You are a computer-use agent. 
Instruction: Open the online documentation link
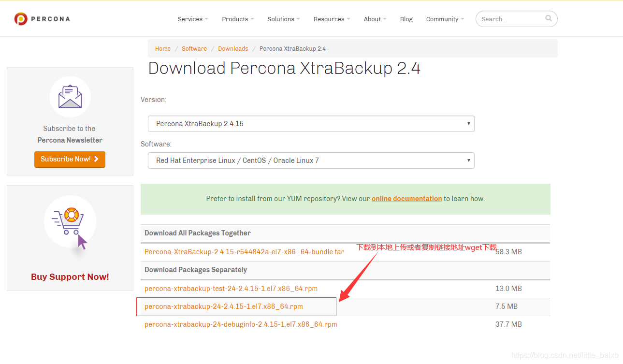[x=406, y=199]
